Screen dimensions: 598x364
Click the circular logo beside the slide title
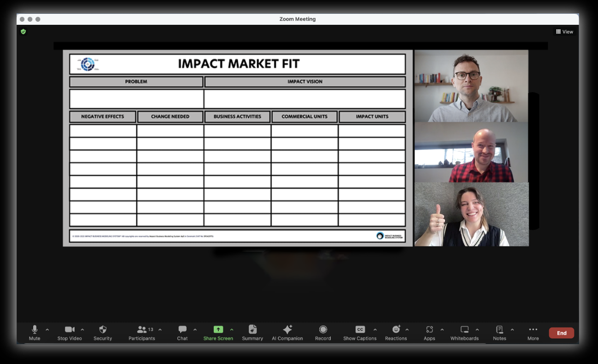(x=88, y=64)
